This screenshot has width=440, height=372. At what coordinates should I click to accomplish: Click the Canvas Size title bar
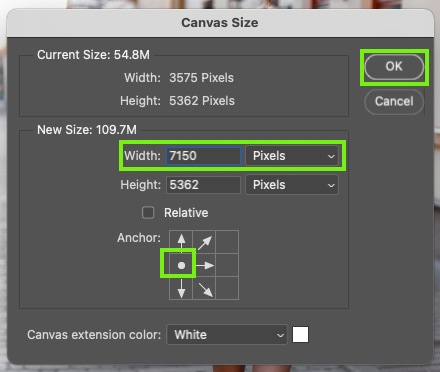click(220, 23)
